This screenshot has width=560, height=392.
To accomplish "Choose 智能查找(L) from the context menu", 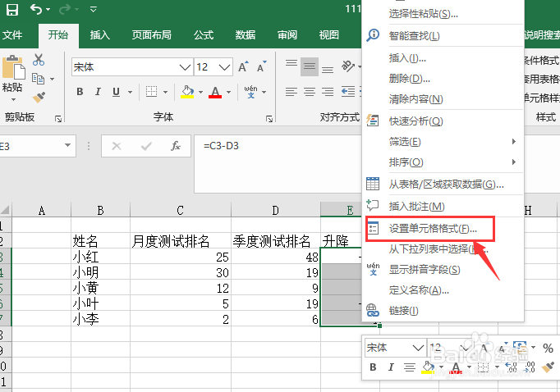I will tap(443, 35).
